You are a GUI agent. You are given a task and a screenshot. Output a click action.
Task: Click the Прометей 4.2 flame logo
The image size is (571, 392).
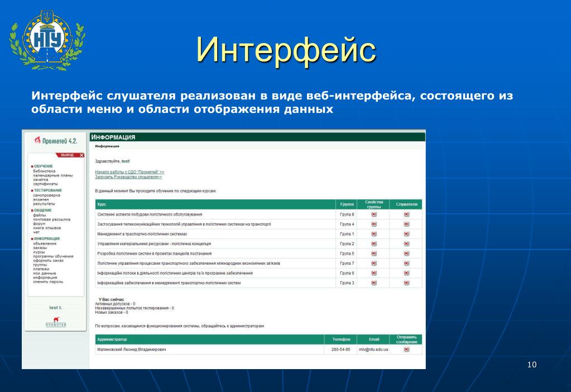[x=37, y=140]
